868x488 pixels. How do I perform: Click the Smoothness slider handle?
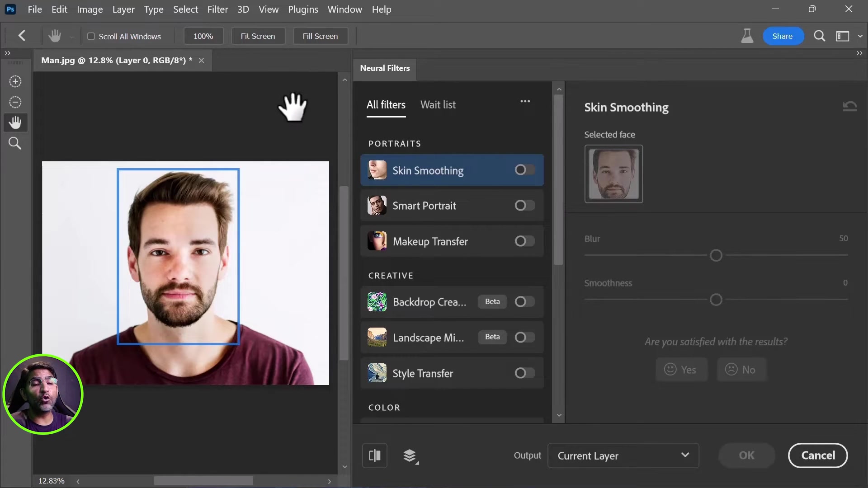coord(716,300)
